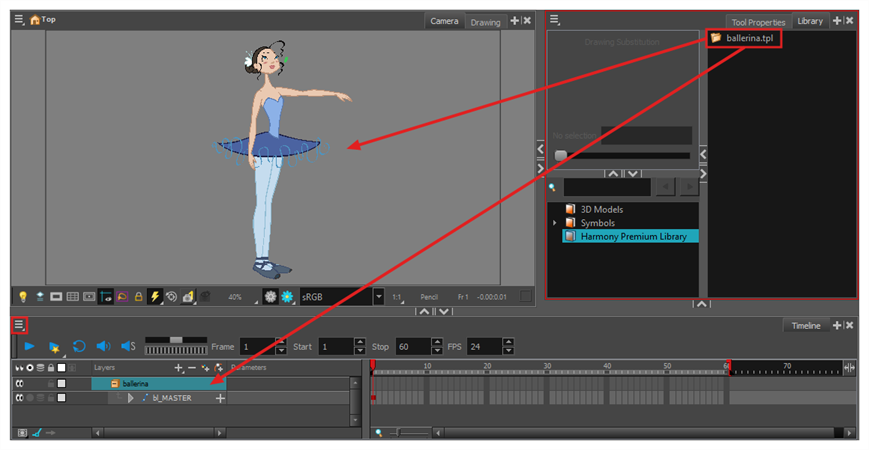This screenshot has height=450, width=869.
Task: Toggle visibility of the bl_MASTER layer
Action: pyautogui.click(x=19, y=398)
